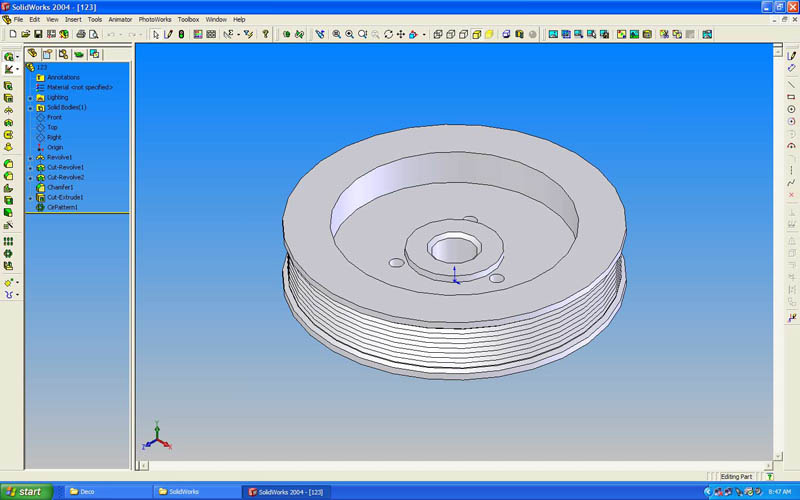Open the FeatureManager design tree tab
Image resolution: width=800 pixels, height=500 pixels.
point(33,54)
